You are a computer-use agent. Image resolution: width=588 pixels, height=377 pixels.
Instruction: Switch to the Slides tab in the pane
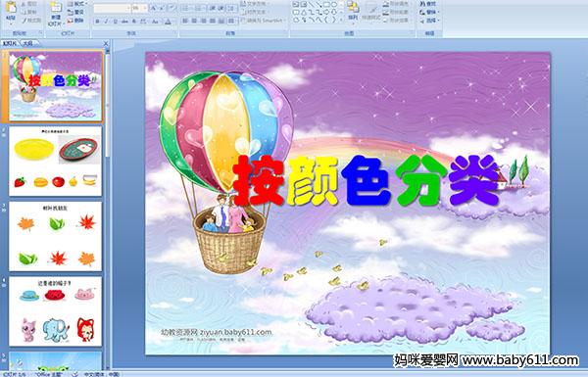tap(10, 43)
